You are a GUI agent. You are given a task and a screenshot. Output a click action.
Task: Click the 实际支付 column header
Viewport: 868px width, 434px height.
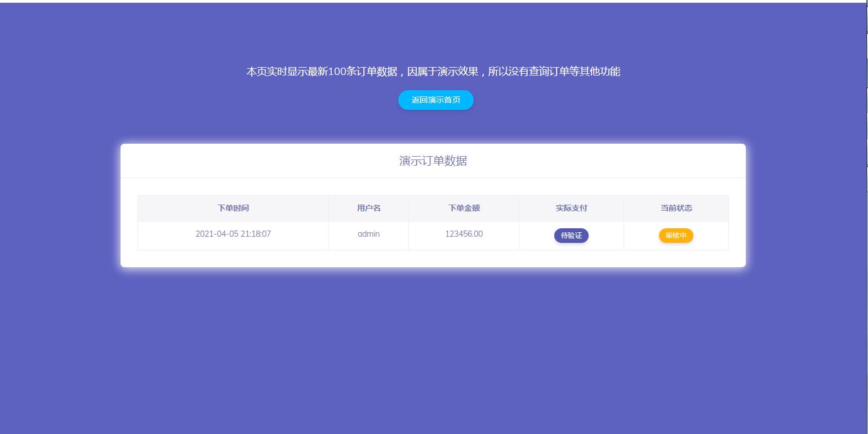pyautogui.click(x=571, y=208)
